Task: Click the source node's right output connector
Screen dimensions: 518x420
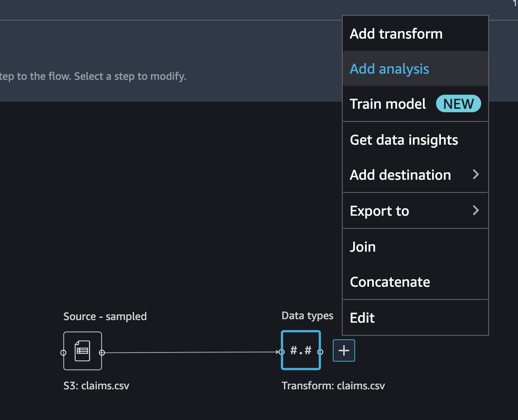Action: (x=102, y=352)
